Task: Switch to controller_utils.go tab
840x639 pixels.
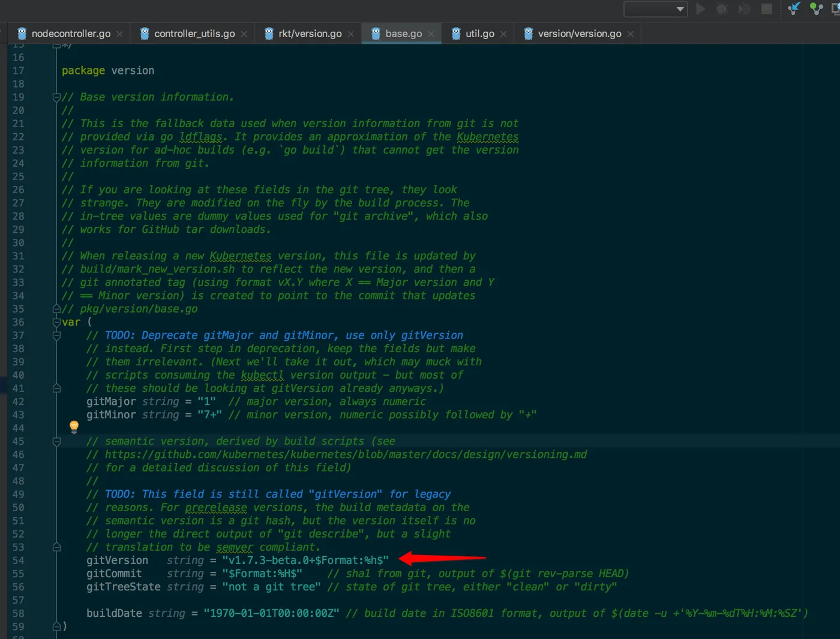Action: click(194, 34)
